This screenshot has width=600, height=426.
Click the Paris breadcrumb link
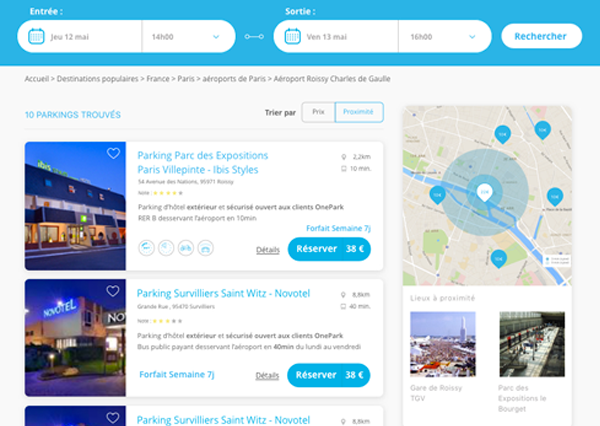pos(184,78)
